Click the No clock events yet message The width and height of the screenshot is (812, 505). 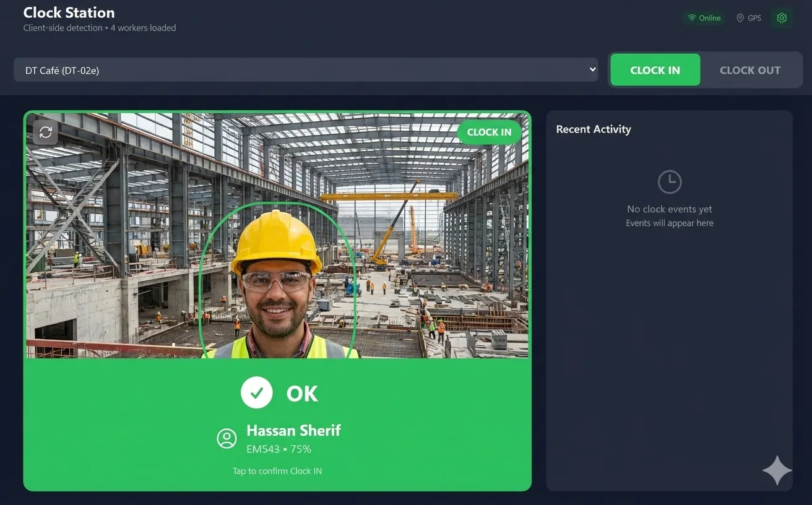point(669,209)
